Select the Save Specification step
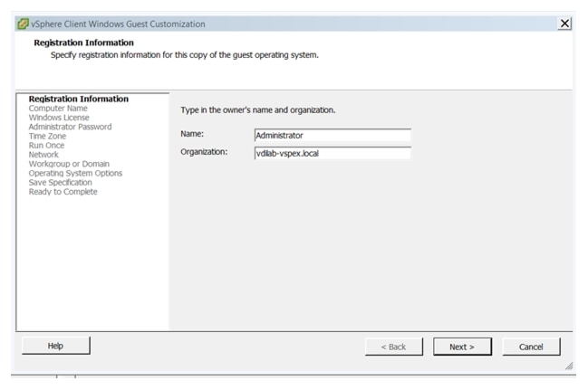 click(x=61, y=183)
